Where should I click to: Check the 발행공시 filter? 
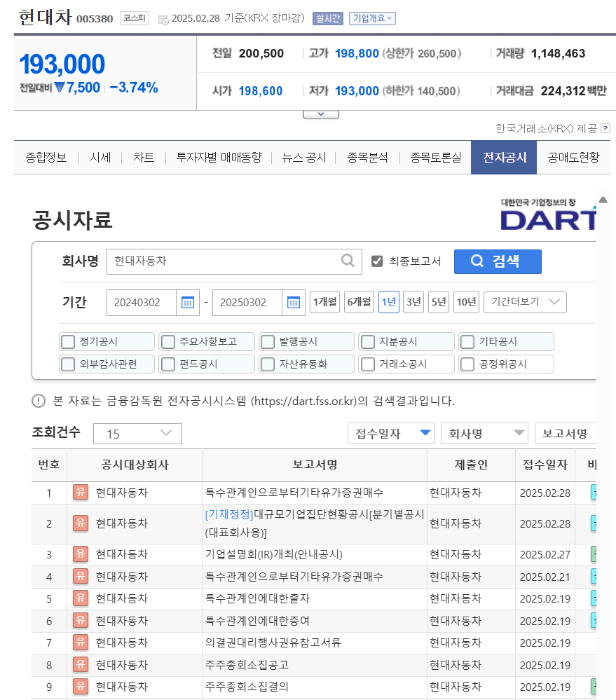pos(268,342)
